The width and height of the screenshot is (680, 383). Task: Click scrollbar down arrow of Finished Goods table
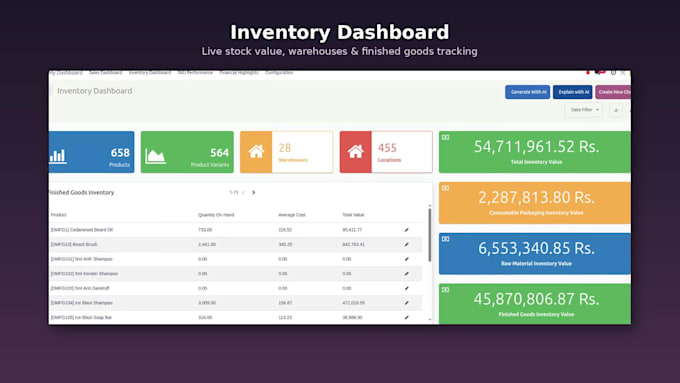click(430, 320)
